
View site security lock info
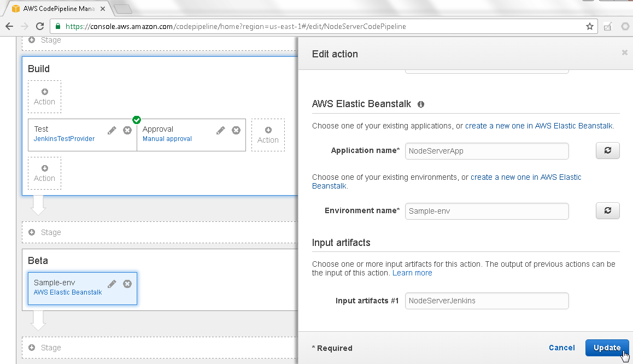pyautogui.click(x=58, y=26)
